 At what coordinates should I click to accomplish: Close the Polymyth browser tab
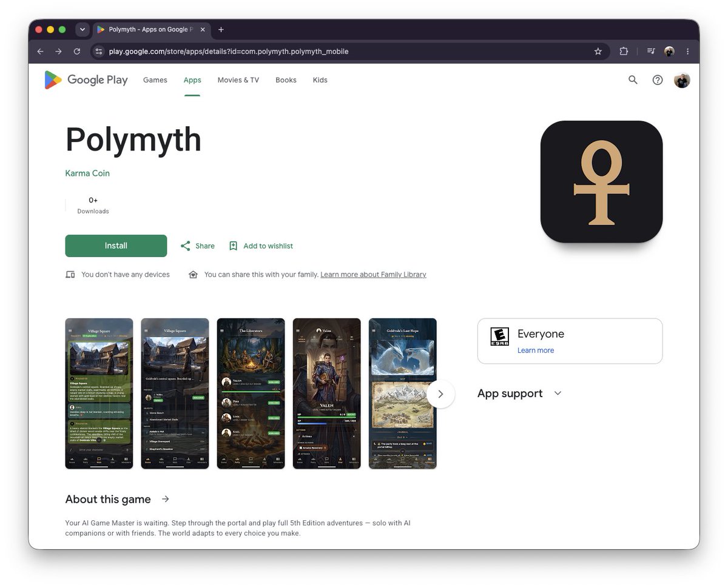(x=203, y=30)
